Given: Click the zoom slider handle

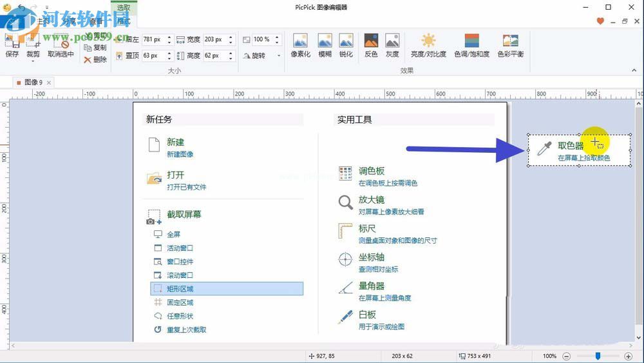Looking at the screenshot, I should coord(598,356).
